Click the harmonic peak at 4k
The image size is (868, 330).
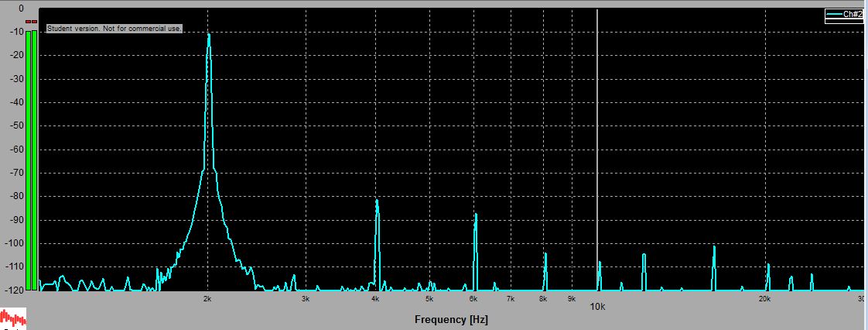click(x=377, y=201)
